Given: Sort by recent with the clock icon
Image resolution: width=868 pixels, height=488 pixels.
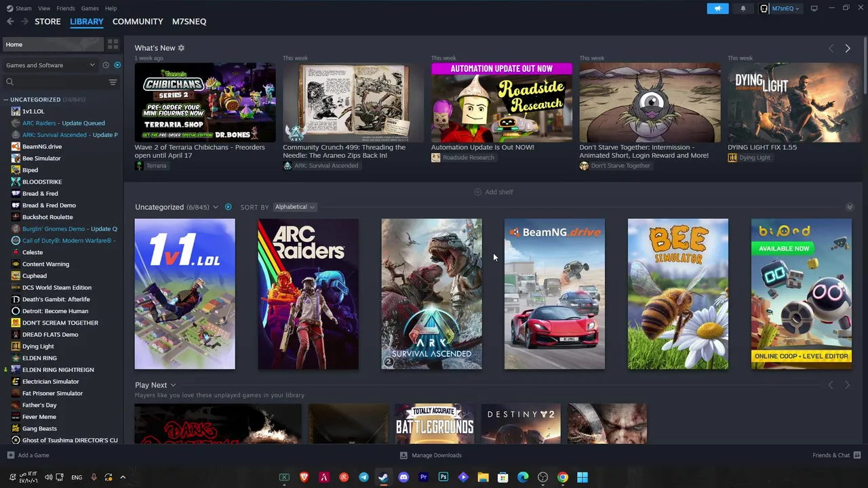Looking at the screenshot, I should tap(106, 65).
